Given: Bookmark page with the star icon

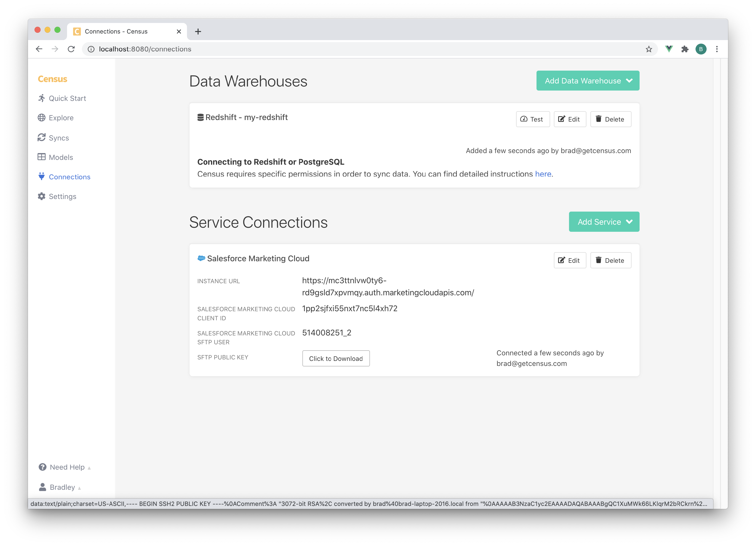Looking at the screenshot, I should (649, 49).
